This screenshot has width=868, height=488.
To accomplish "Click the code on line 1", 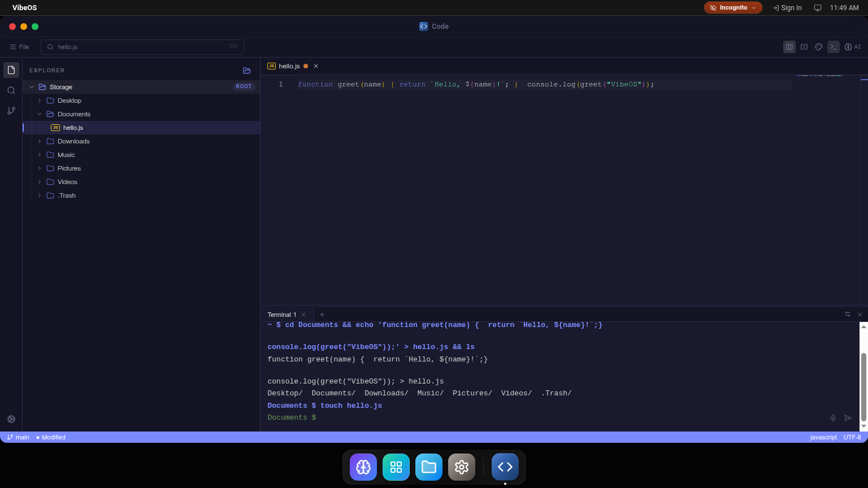I will (476, 84).
